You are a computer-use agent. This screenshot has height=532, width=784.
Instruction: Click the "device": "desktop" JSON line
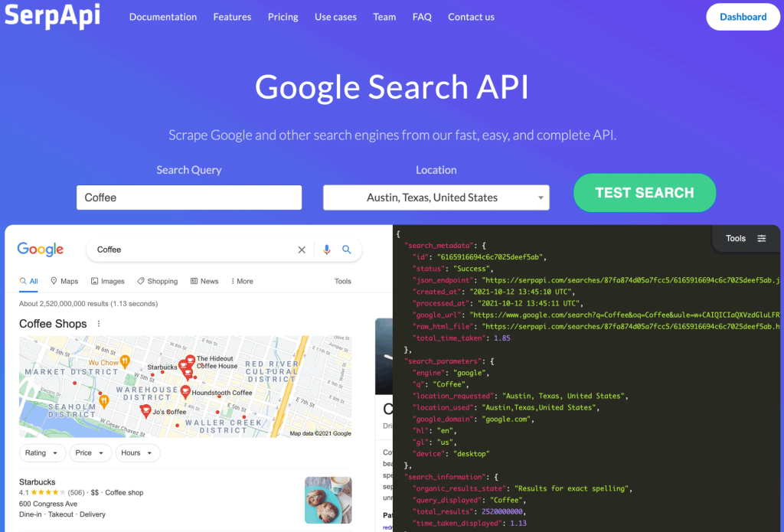pyautogui.click(x=451, y=454)
